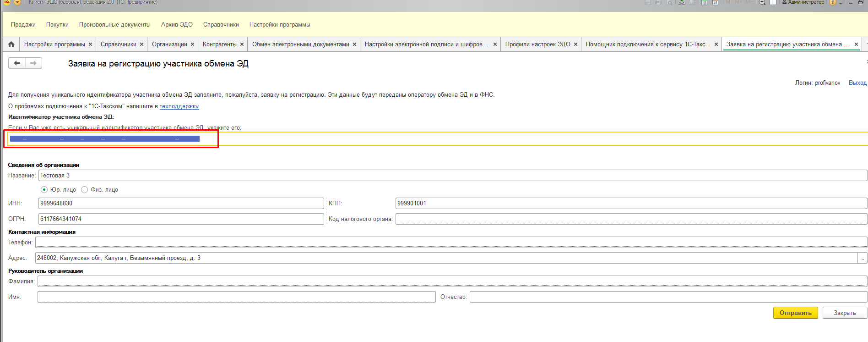Select the Юр. лицо radio button
The width and height of the screenshot is (868, 342).
(44, 190)
